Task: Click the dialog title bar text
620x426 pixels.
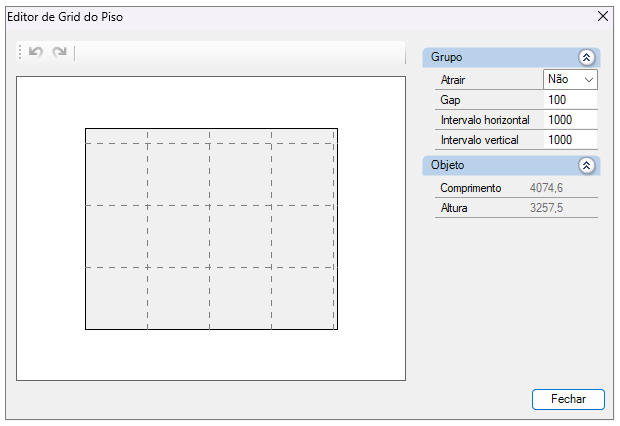Action: (67, 16)
